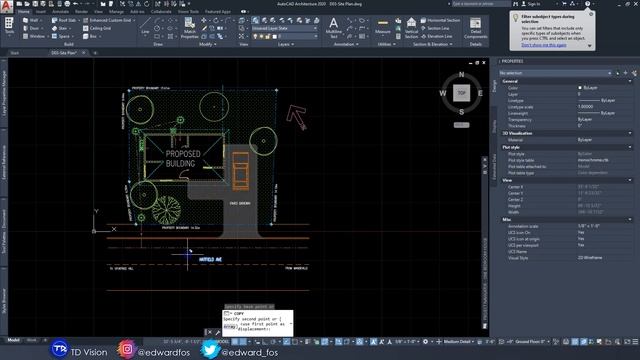Select the Box tool
This screenshot has height=360, width=640.
[91, 36]
